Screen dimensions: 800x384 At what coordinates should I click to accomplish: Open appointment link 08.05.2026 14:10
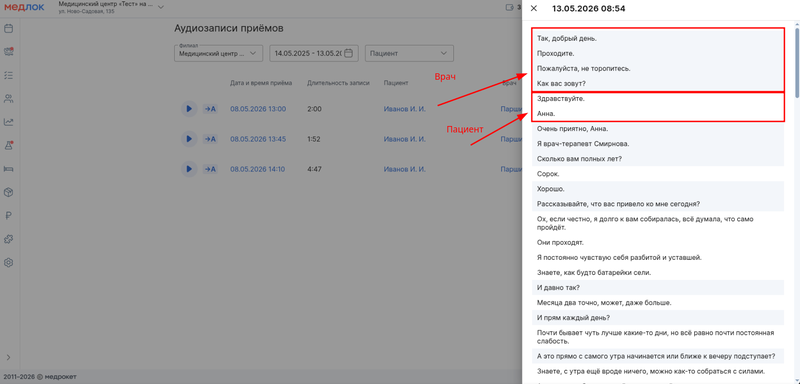[x=258, y=169]
